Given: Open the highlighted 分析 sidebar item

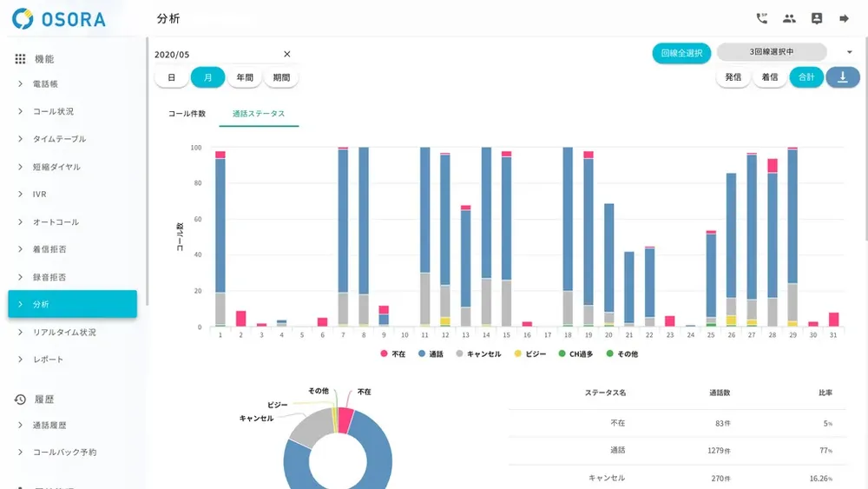Looking at the screenshot, I should [73, 304].
